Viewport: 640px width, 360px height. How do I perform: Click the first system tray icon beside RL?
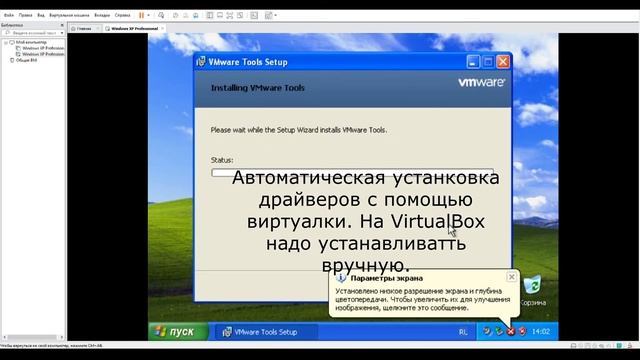click(x=487, y=331)
